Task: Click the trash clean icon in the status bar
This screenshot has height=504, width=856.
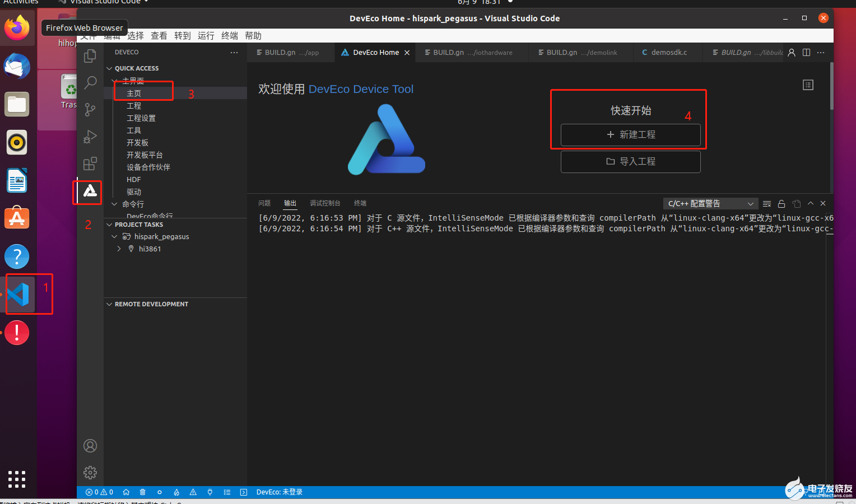Action: click(143, 492)
